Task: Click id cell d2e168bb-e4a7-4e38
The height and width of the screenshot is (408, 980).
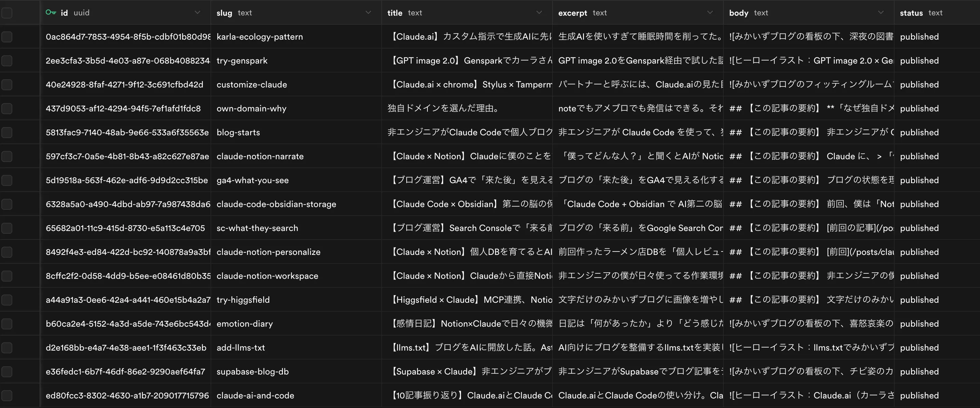Action: 126,348
